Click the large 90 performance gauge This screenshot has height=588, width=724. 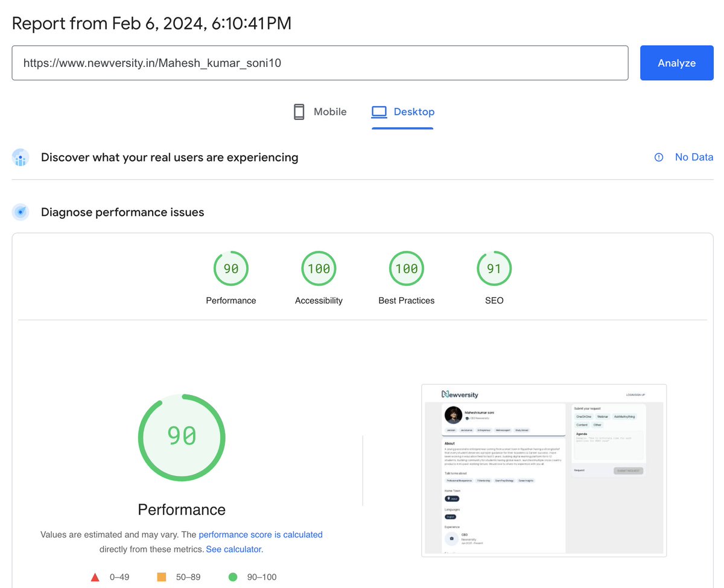pyautogui.click(x=182, y=437)
